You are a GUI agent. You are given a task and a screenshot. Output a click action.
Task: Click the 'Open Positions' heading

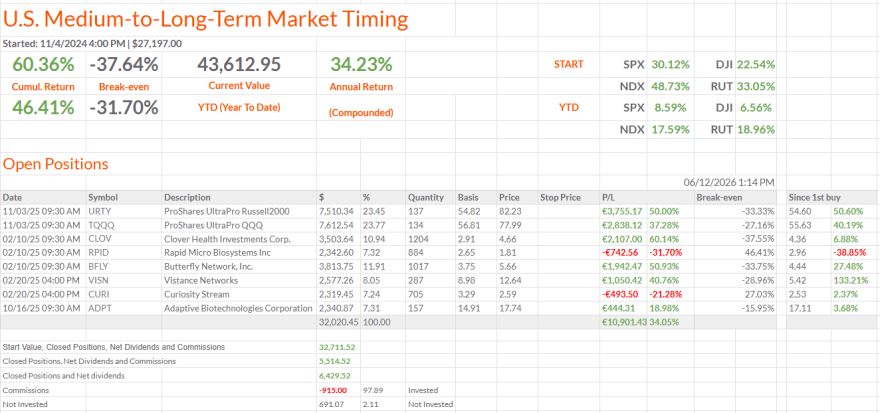56,164
